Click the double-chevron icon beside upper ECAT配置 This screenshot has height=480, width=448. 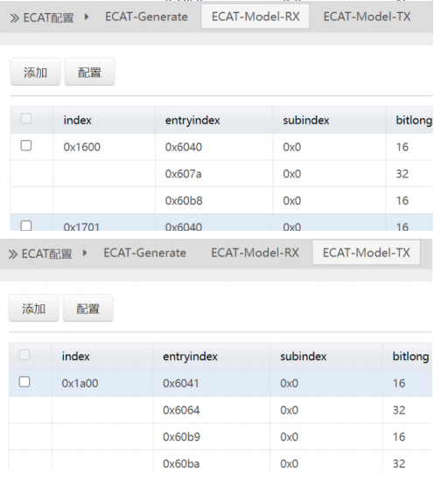click(x=14, y=18)
